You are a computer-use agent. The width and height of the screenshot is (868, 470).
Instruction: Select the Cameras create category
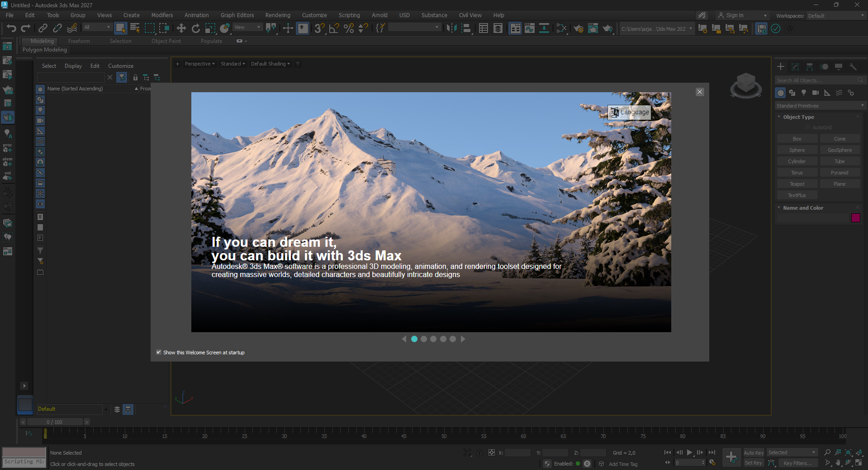[816, 93]
